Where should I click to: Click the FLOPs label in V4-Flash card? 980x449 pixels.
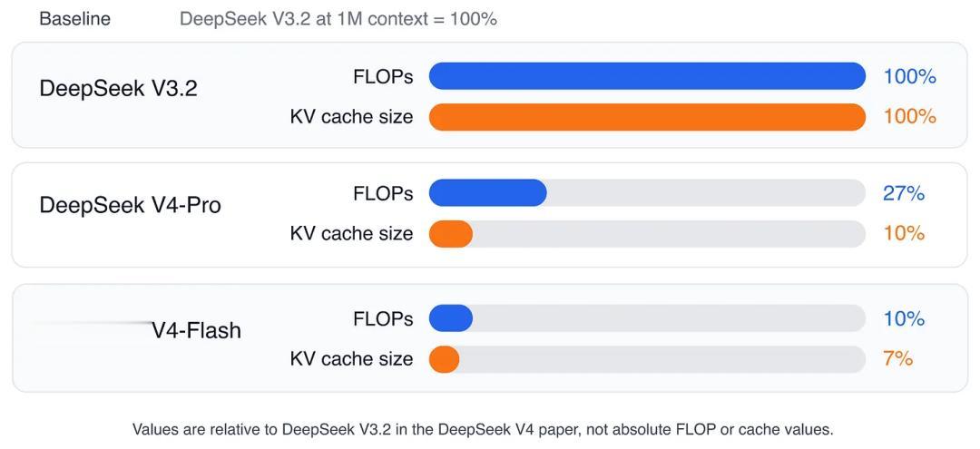click(383, 318)
